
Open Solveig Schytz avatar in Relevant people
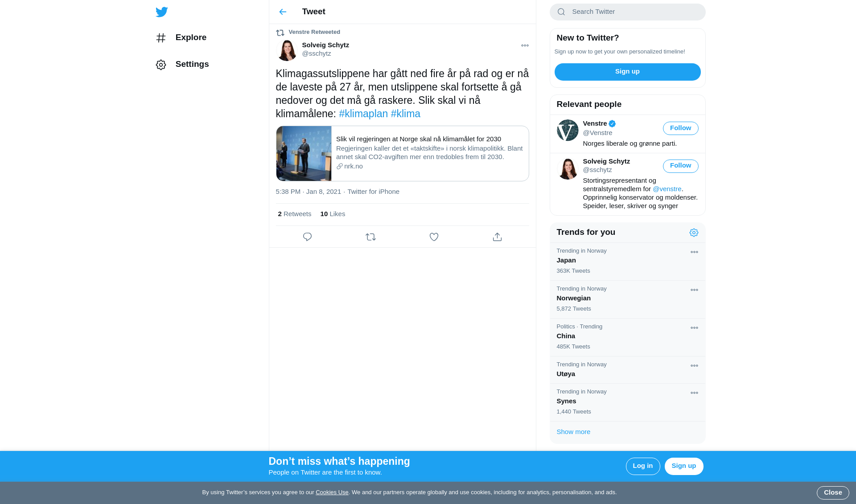568,168
